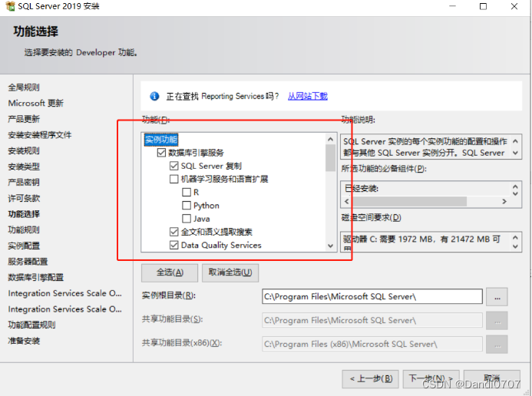Open the 从网站下载 link

coord(308,96)
